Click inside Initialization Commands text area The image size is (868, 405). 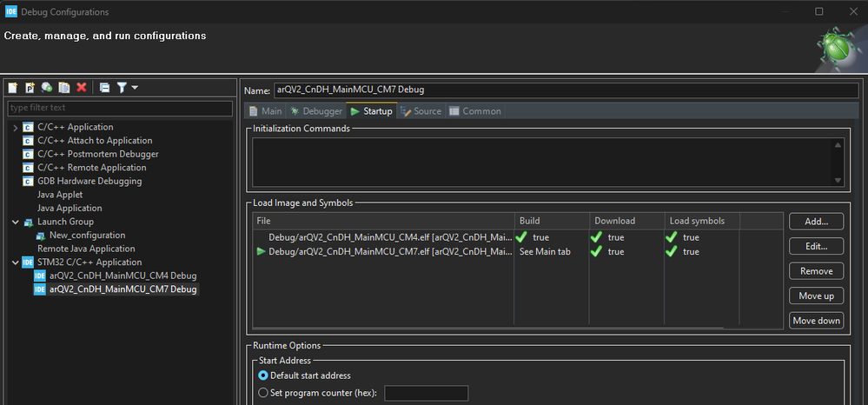click(x=542, y=162)
